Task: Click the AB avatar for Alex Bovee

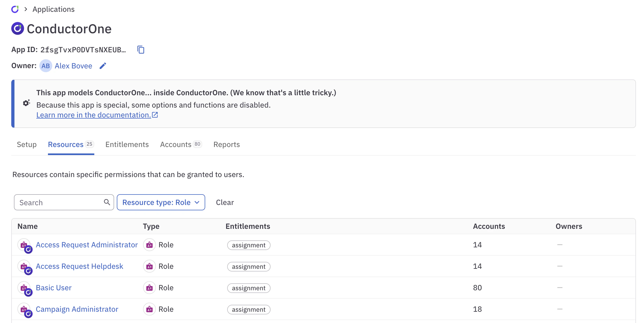Action: tap(46, 66)
